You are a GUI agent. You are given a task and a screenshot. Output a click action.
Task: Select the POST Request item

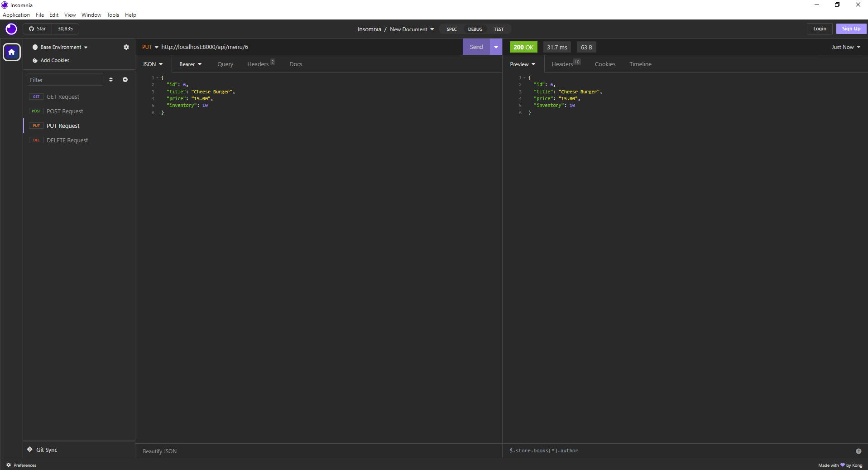(x=79, y=111)
